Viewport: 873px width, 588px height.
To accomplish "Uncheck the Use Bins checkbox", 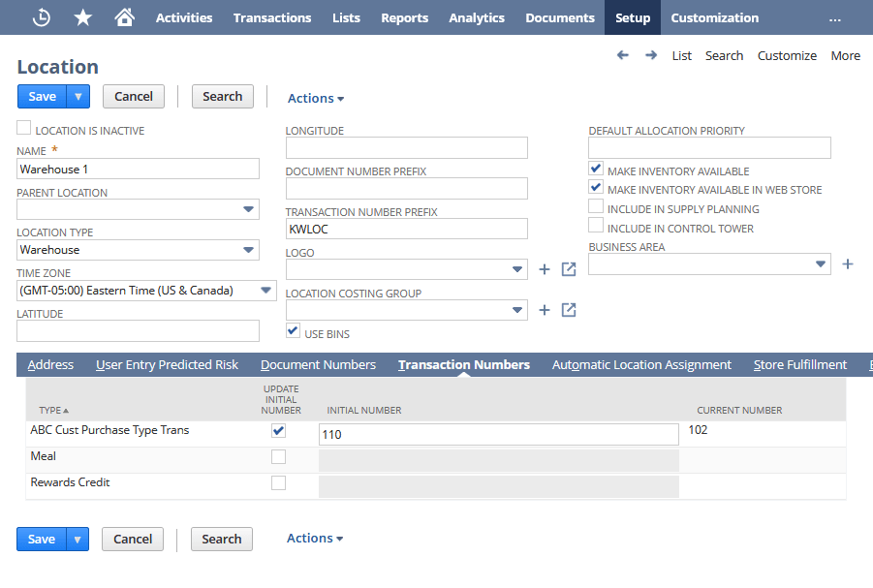I will (x=293, y=330).
